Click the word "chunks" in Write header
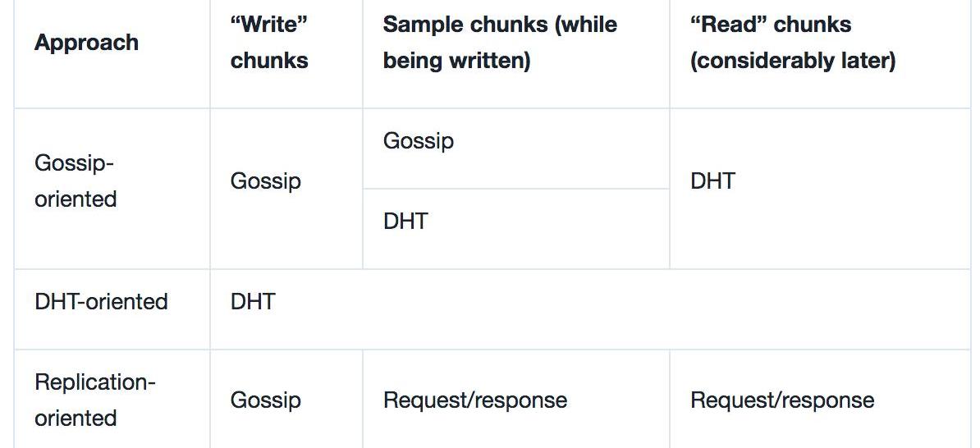 click(x=269, y=61)
